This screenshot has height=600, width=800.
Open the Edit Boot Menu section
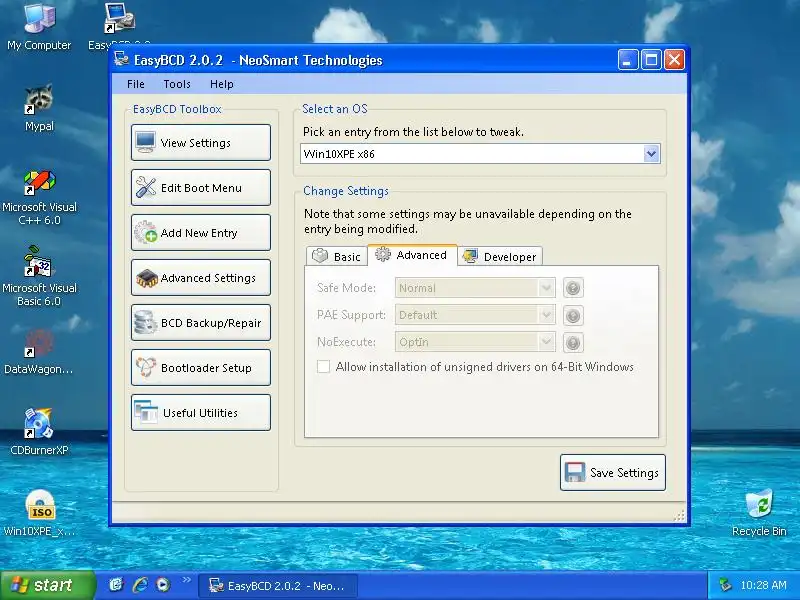click(x=201, y=188)
